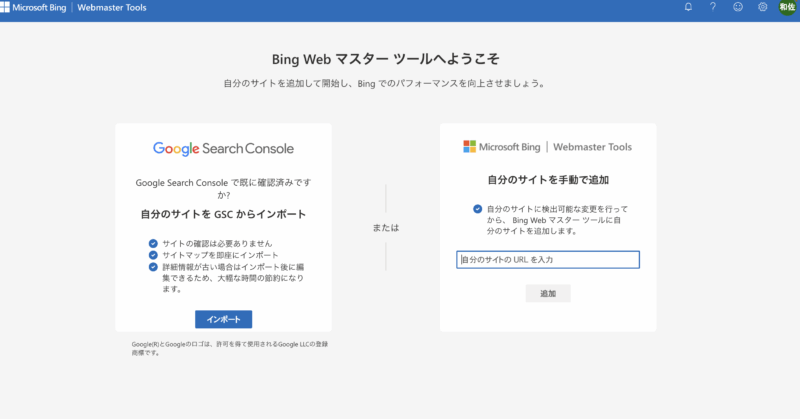Click the Microsoft Bing header logo text
Viewport: 800px width, 419px height.
click(39, 8)
